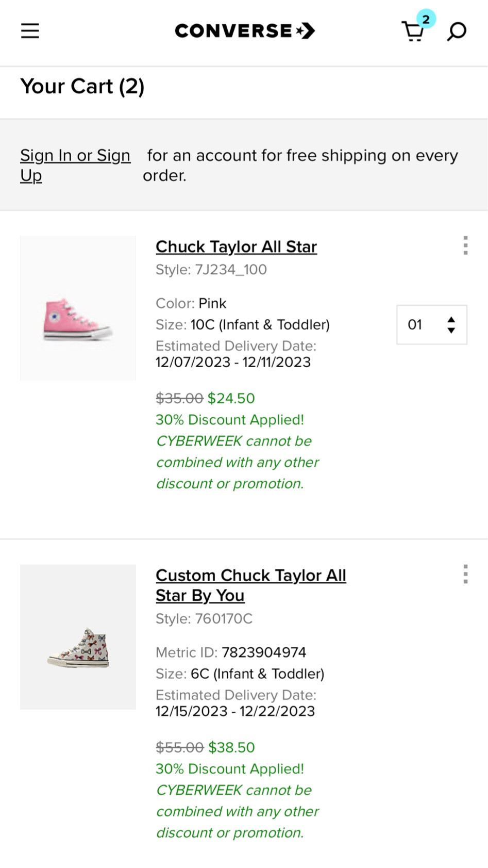Click the Metric ID number 7823904974
Viewport: 488px width, 868px height.
tap(264, 652)
